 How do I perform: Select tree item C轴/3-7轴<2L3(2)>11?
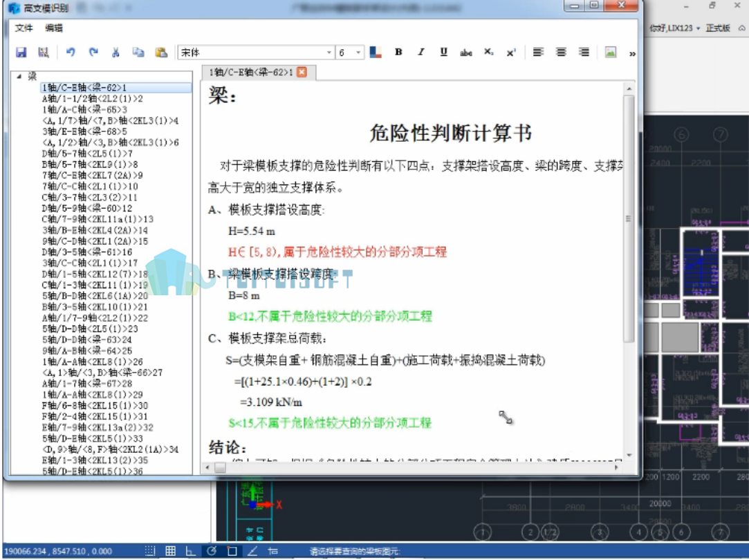click(x=90, y=197)
